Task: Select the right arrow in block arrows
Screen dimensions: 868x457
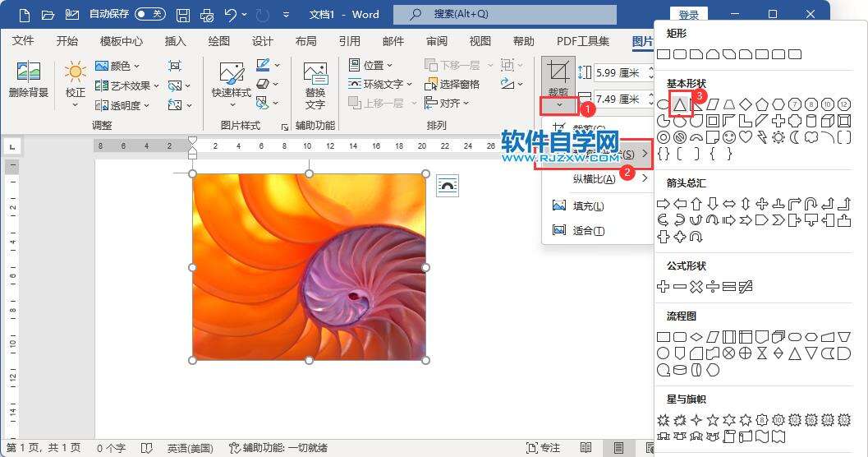Action: click(x=664, y=204)
